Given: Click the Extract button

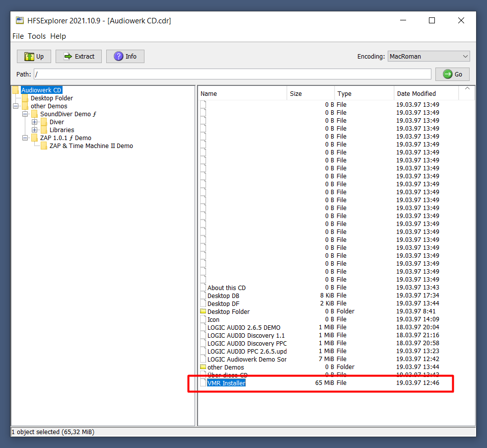Looking at the screenshot, I should [x=78, y=57].
